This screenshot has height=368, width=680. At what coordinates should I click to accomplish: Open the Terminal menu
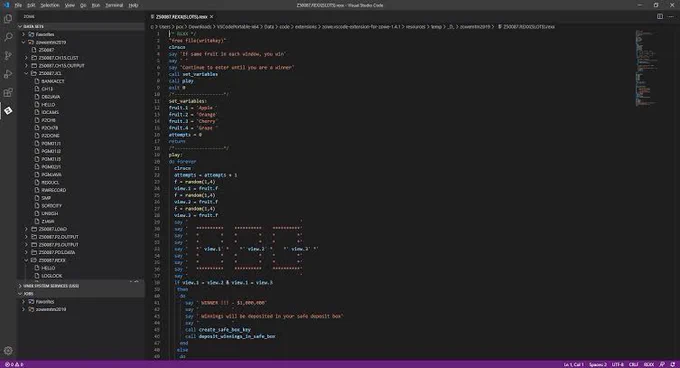(x=114, y=5)
